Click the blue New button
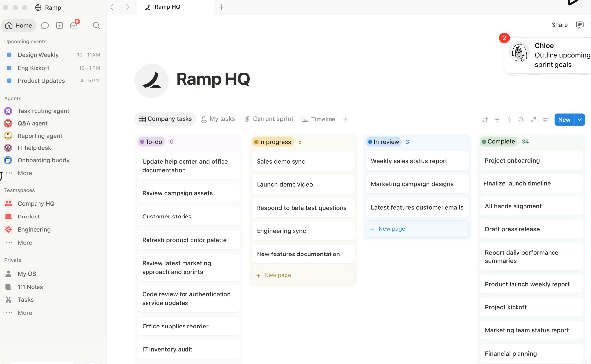The width and height of the screenshot is (591, 364). (564, 120)
